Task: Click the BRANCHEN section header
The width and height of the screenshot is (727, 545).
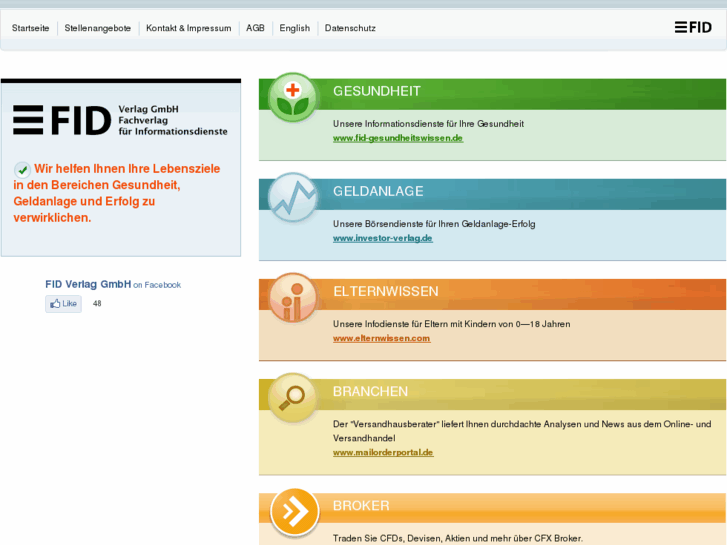Action: [x=492, y=395]
